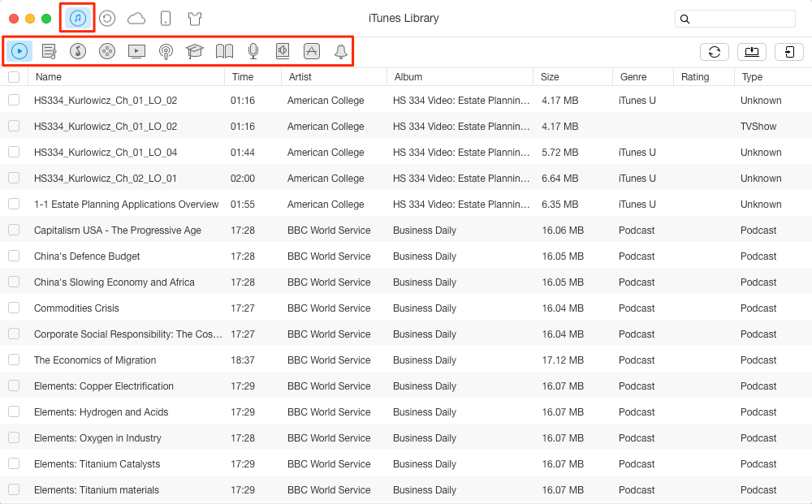Viewport: 812px width, 504px height.
Task: Show the books category icon
Action: (224, 51)
